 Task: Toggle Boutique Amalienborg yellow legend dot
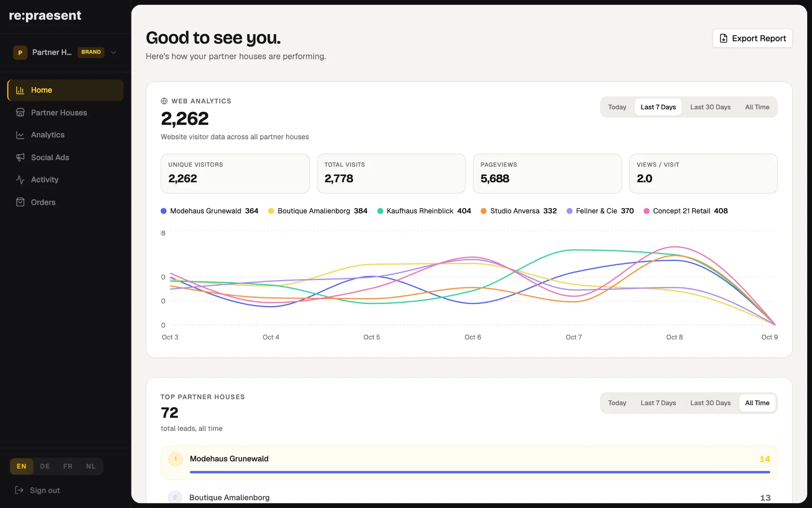(x=271, y=211)
